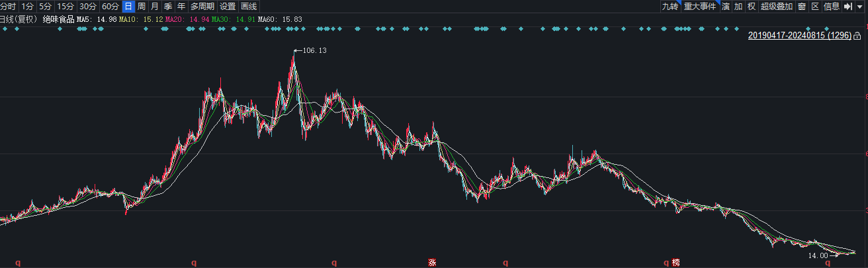The image size is (868, 268).
Task: Open the 超级叠加 super overlay menu
Action: (776, 7)
